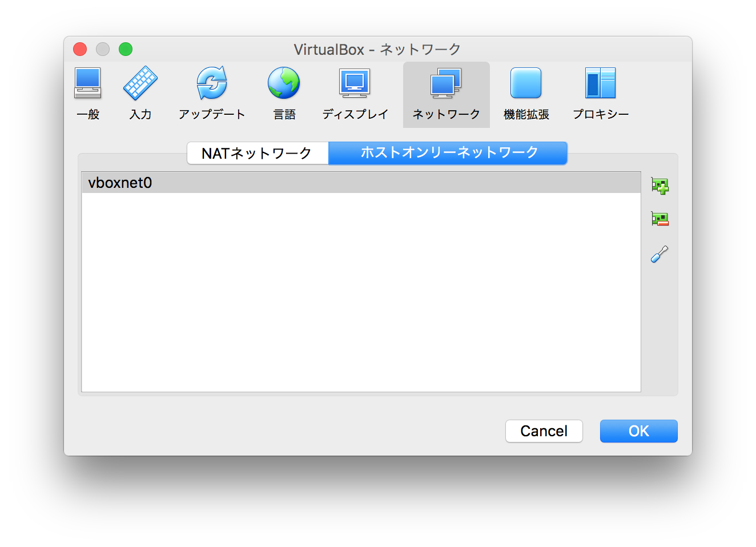Open the 機能拡張 (Extensions) preferences pane
The image size is (756, 547).
[x=526, y=95]
